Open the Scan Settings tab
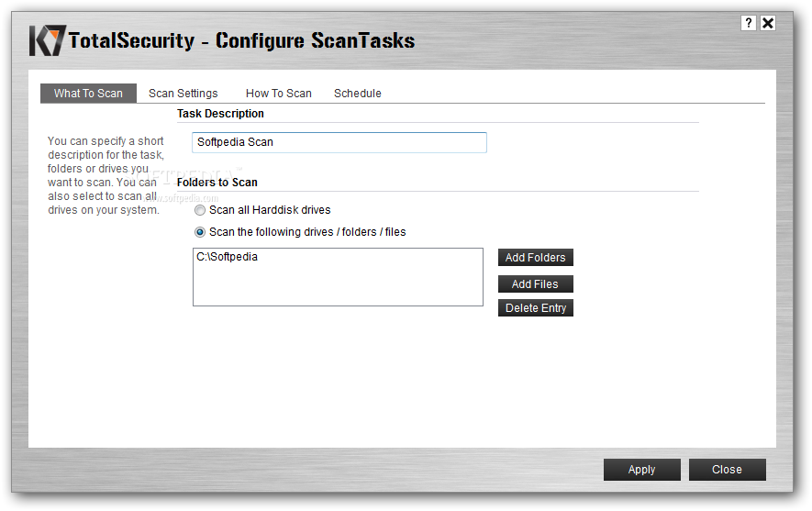812x511 pixels. tap(184, 94)
